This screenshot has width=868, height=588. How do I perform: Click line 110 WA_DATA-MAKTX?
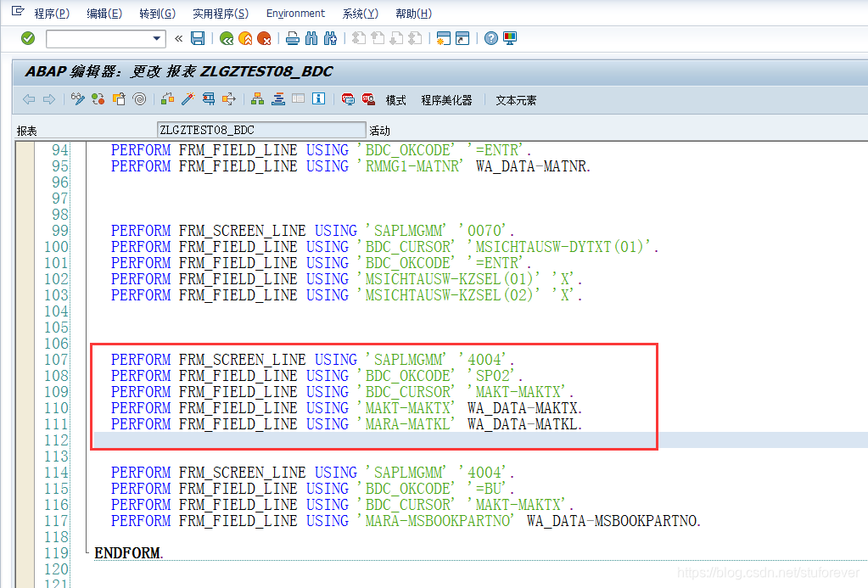point(346,408)
